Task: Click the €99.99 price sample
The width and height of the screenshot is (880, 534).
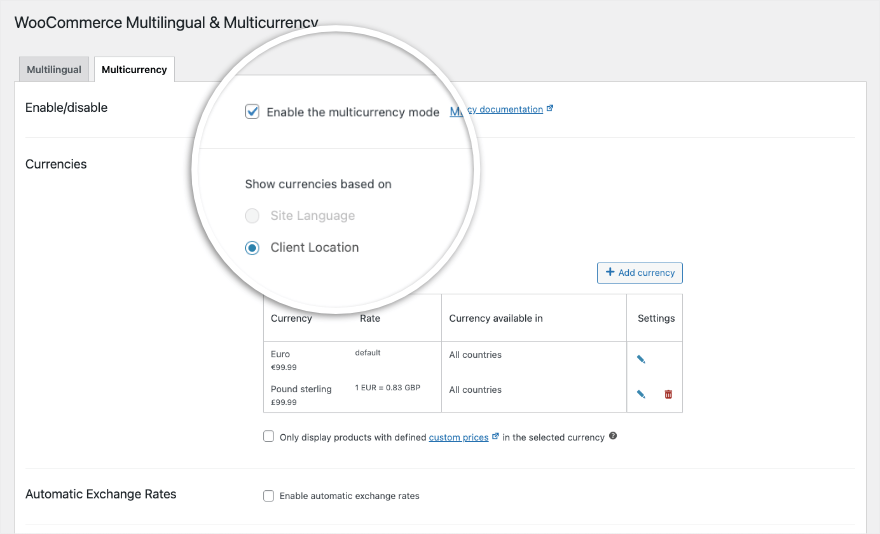Action: [283, 367]
